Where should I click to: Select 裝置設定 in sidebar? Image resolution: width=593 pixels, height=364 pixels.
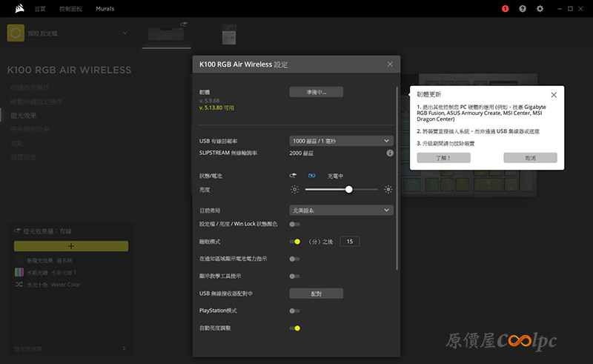coord(24,157)
